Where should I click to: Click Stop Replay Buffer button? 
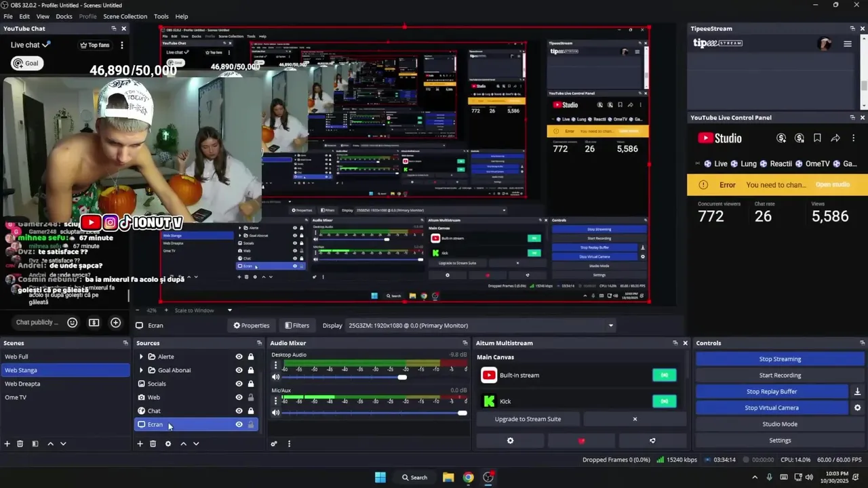pyautogui.click(x=772, y=392)
